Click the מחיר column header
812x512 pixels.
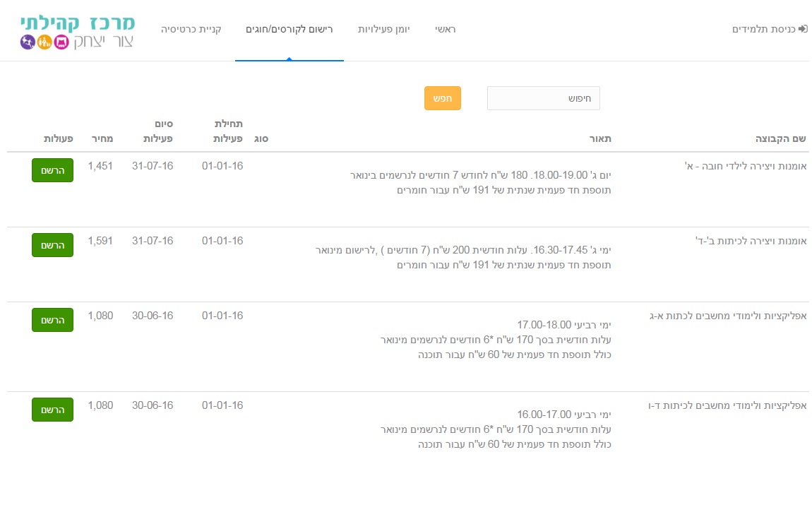[100, 139]
